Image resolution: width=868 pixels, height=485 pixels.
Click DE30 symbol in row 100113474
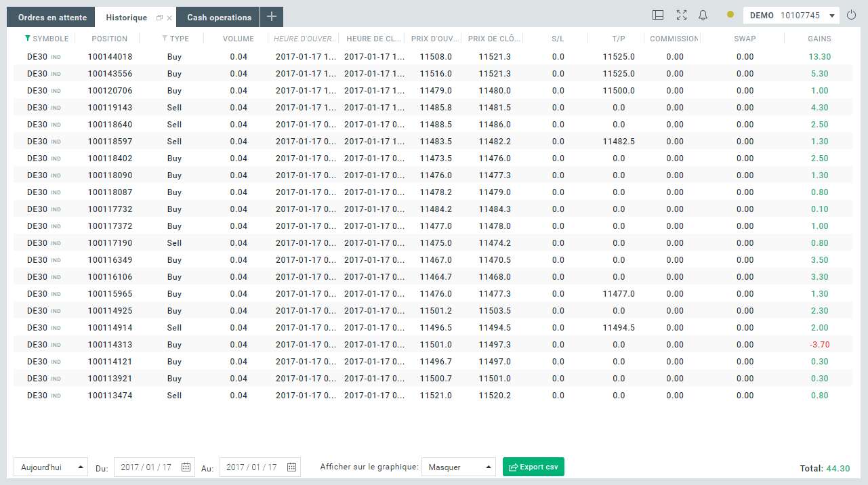37,396
